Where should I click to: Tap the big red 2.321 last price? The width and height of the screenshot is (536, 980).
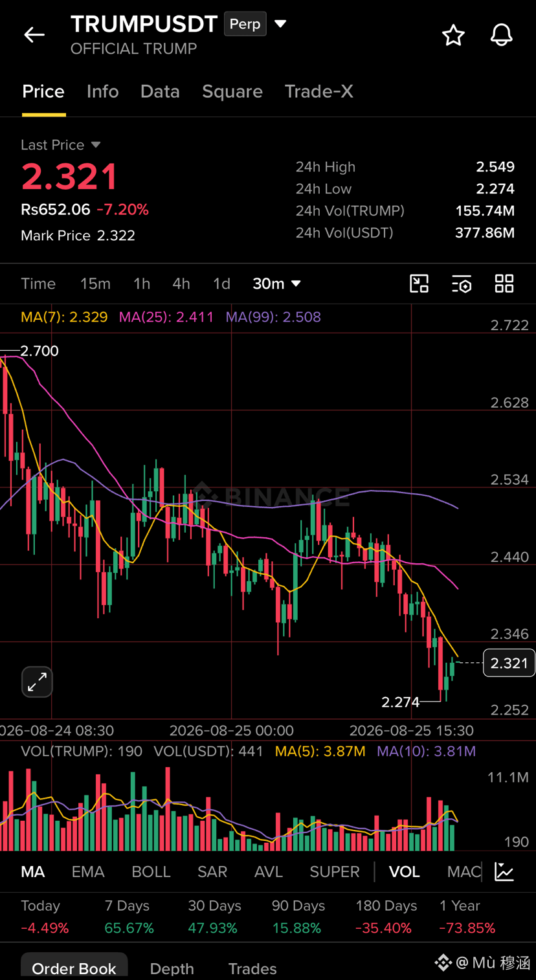69,177
